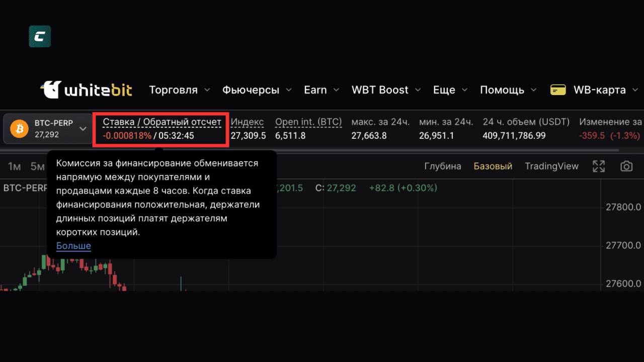Screen dimensions: 644x362
Task: Expand Earn dropdown chevron
Action: pyautogui.click(x=336, y=90)
